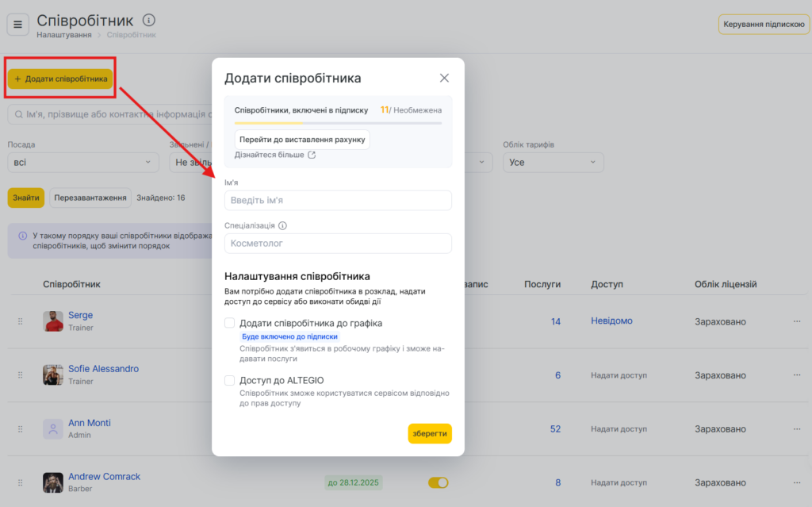Click drag handle for Sofie Alessandro row
Viewport: 812px width, 507px height.
tap(21, 375)
